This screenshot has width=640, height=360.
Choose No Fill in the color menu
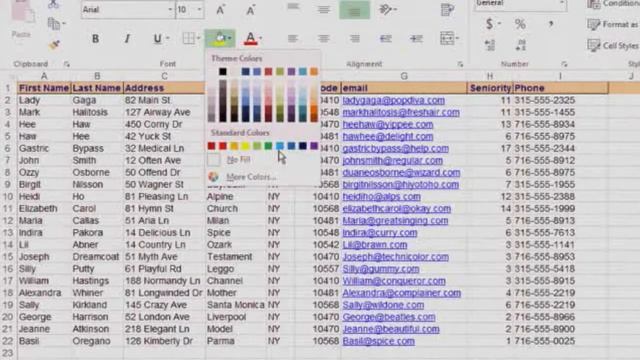coord(238,160)
